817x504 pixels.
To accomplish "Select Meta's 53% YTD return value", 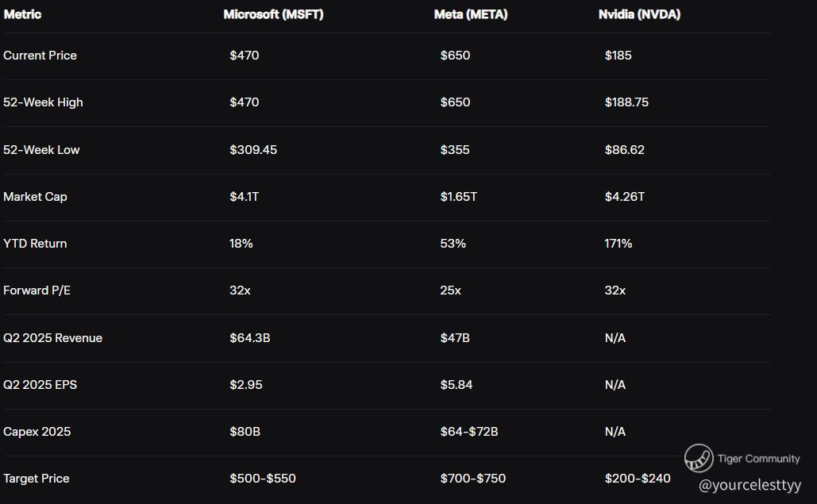I will coord(453,244).
